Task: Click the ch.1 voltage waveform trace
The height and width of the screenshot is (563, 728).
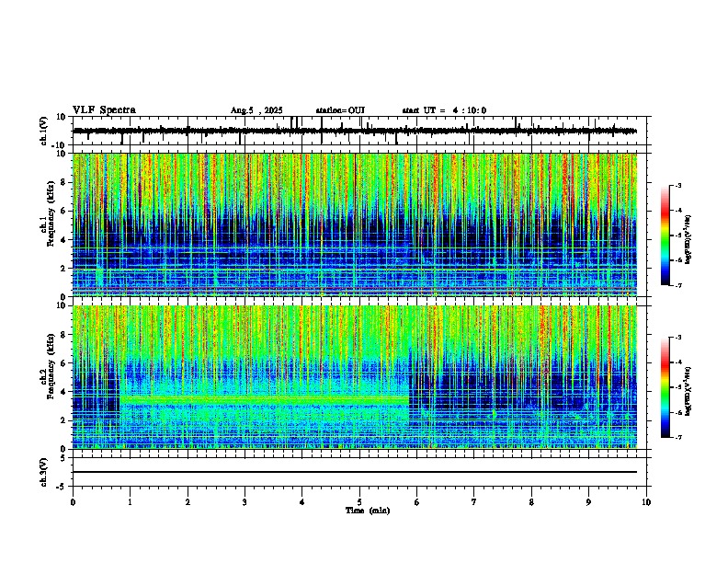Action: (355, 131)
